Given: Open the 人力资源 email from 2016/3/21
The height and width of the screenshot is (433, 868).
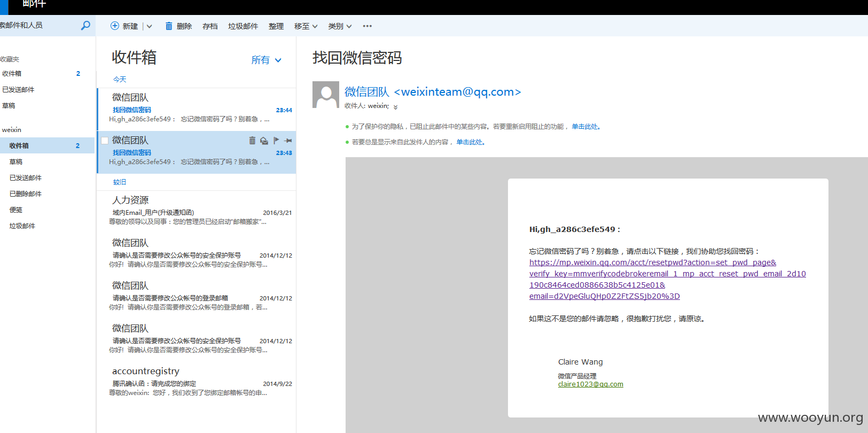Looking at the screenshot, I should pyautogui.click(x=197, y=212).
